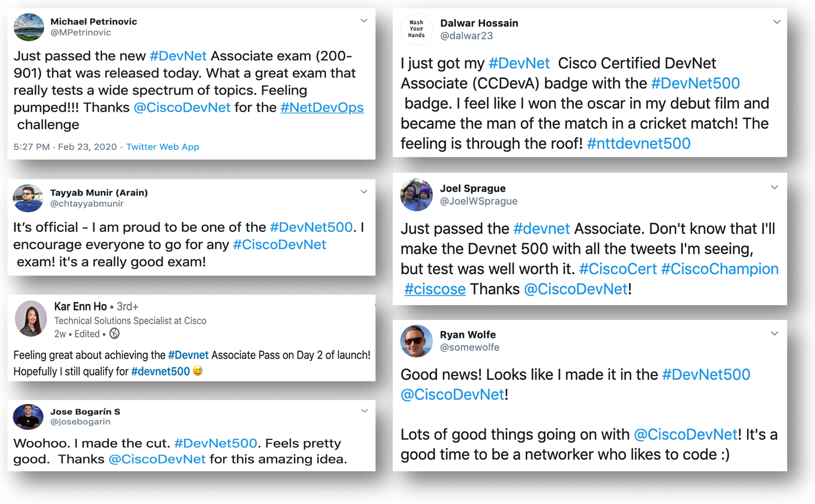
Task: Click the visibility globe icon on Kar Enn Ho's post
Action: 115,334
